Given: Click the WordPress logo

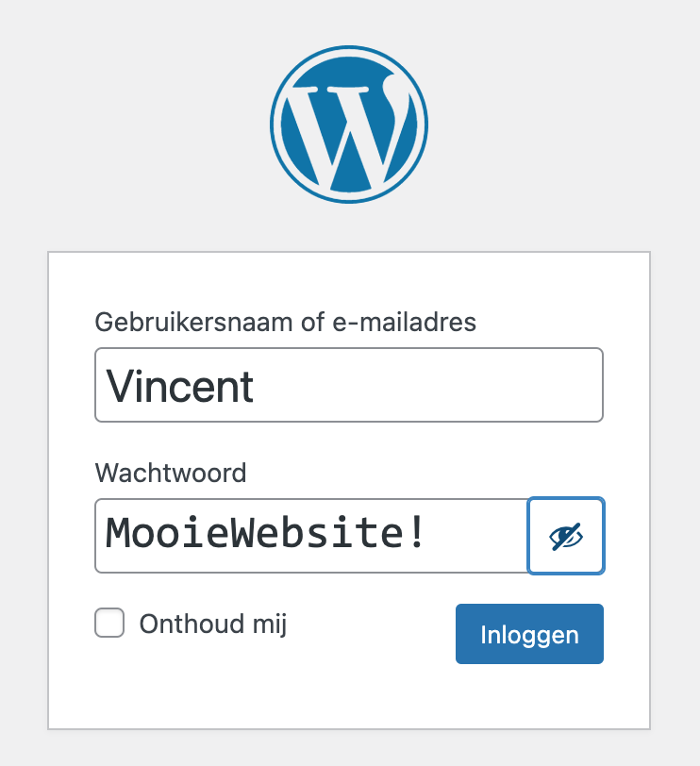Looking at the screenshot, I should pyautogui.click(x=349, y=125).
